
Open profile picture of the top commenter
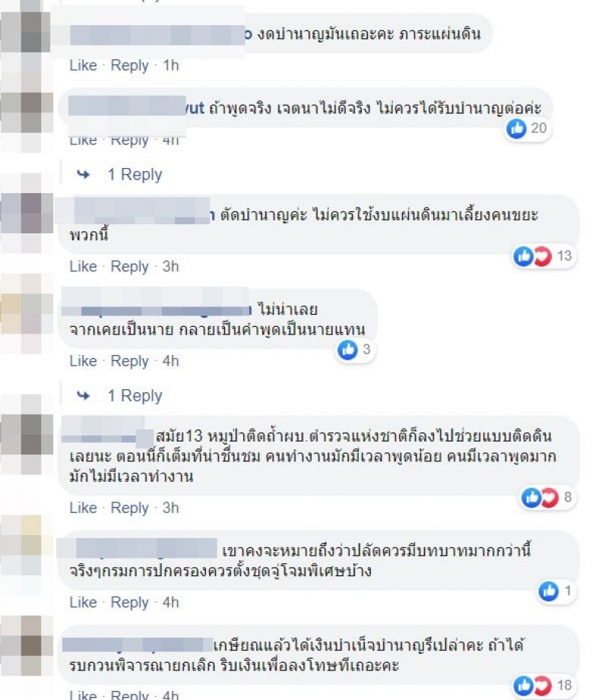pos(27,31)
